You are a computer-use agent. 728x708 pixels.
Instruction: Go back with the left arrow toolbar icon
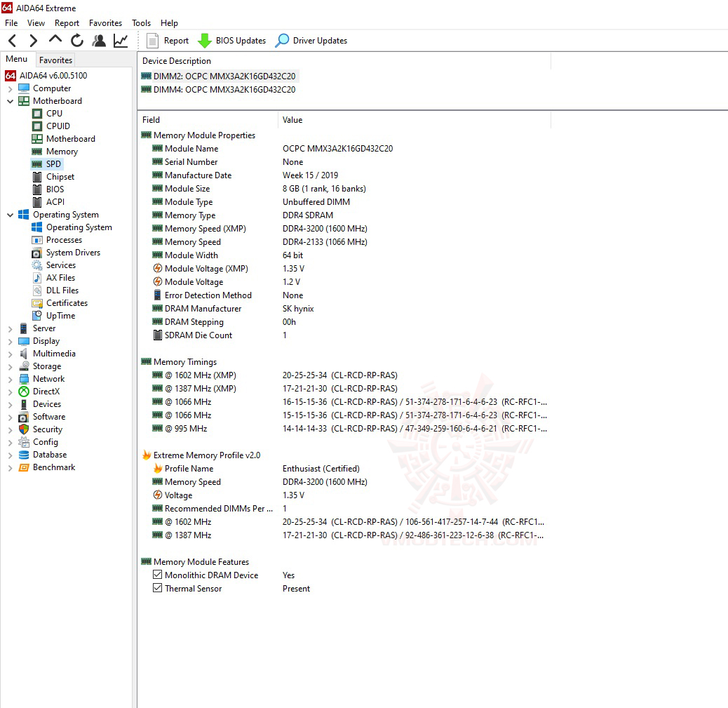point(13,41)
